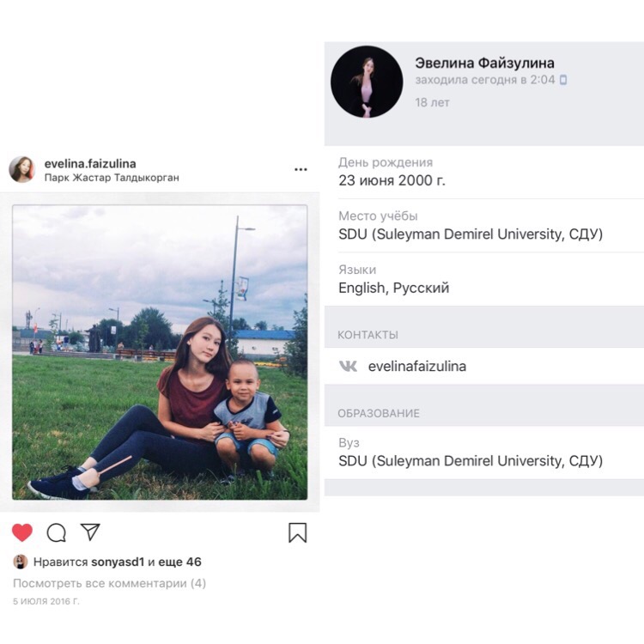Save post with bookmark icon

pos(297,532)
